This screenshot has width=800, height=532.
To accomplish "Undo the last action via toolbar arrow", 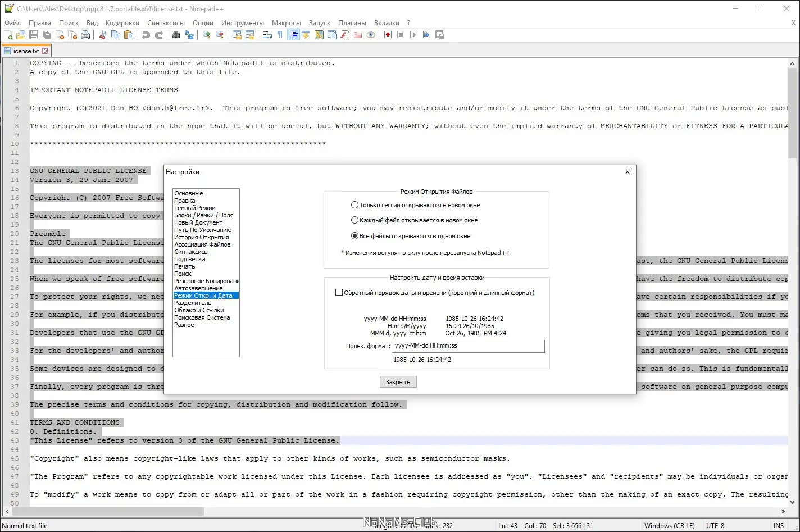I will [146, 35].
